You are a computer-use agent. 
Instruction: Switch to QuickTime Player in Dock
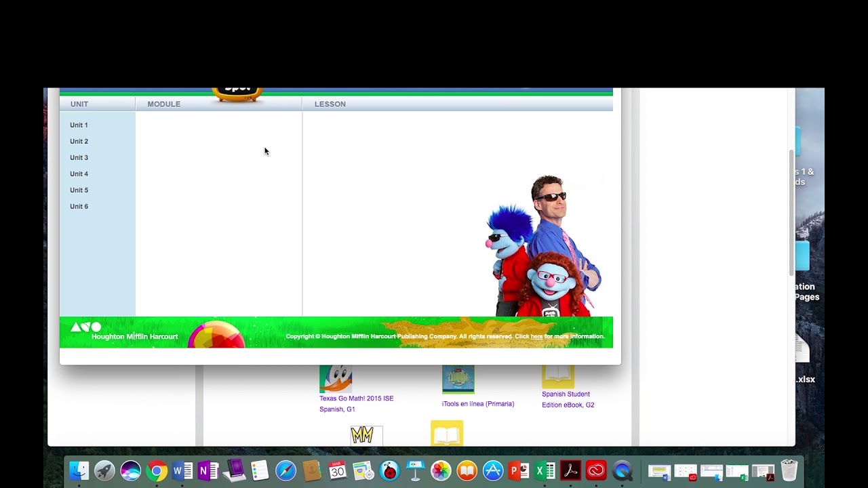click(x=623, y=470)
